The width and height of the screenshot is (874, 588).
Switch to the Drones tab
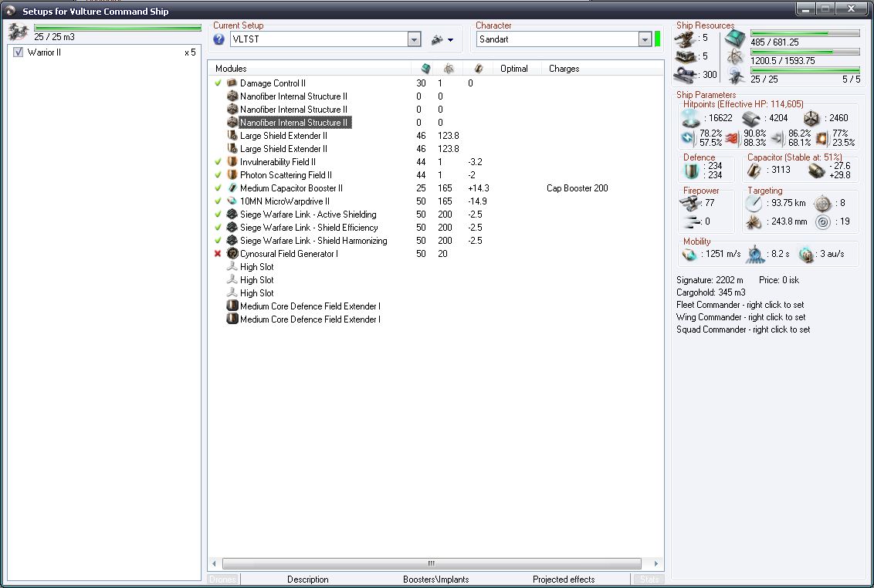click(x=223, y=580)
